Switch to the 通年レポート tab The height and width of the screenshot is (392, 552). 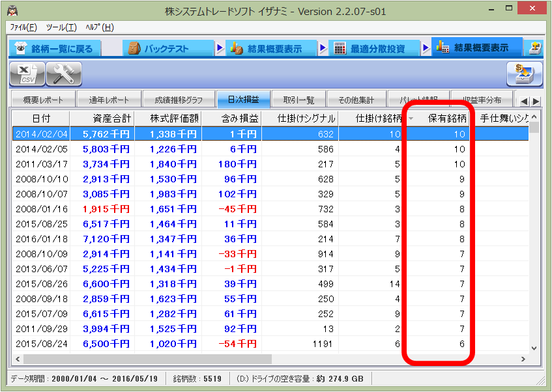tap(109, 100)
